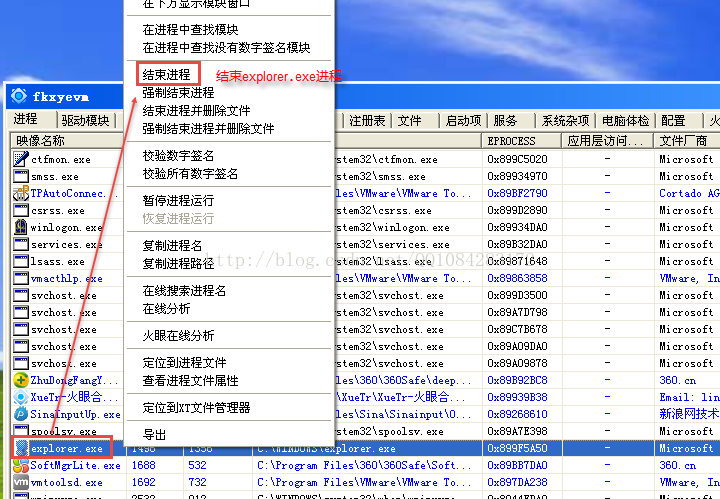Click the services.exe process icon
Image resolution: width=720 pixels, height=499 pixels.
[x=21, y=244]
